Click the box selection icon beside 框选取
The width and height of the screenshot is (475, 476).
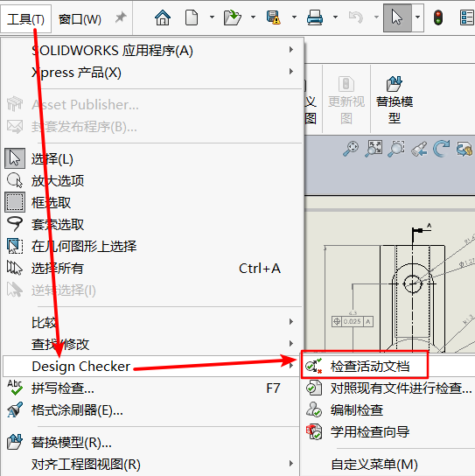pos(15,202)
